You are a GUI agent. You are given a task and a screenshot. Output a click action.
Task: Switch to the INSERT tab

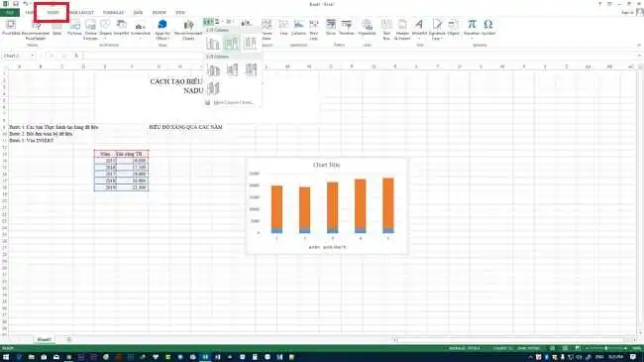[x=53, y=13]
